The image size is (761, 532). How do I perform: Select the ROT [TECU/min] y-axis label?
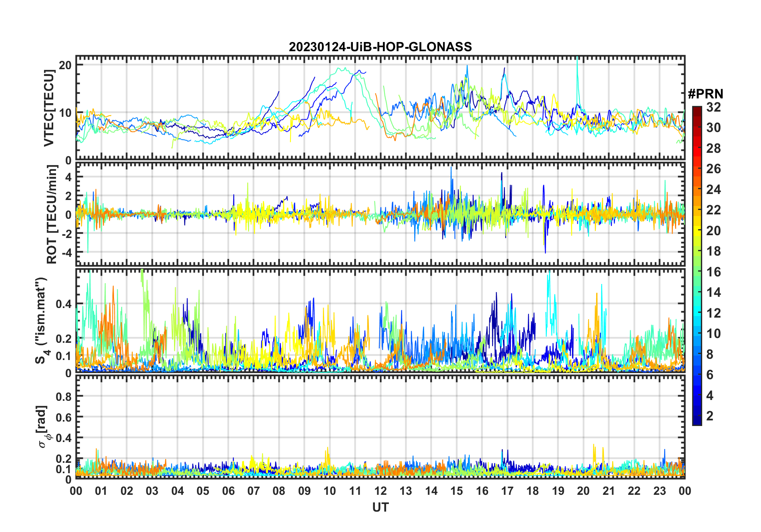point(52,214)
